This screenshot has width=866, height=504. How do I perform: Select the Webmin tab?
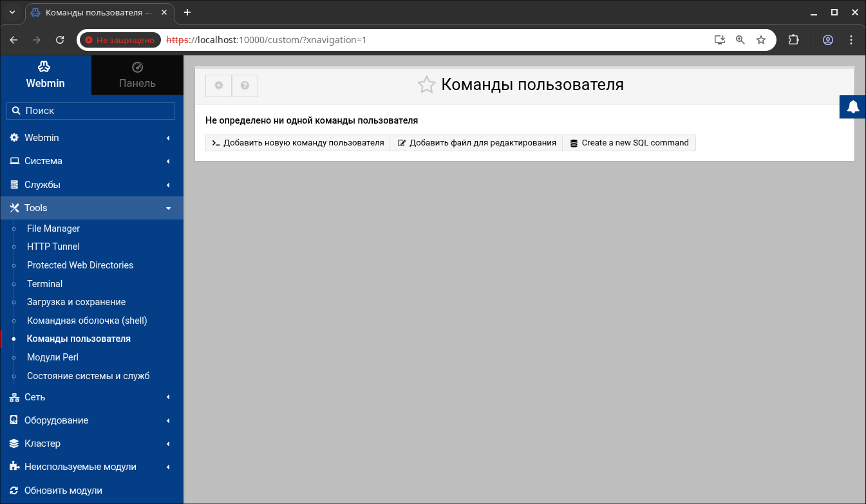[x=45, y=75]
